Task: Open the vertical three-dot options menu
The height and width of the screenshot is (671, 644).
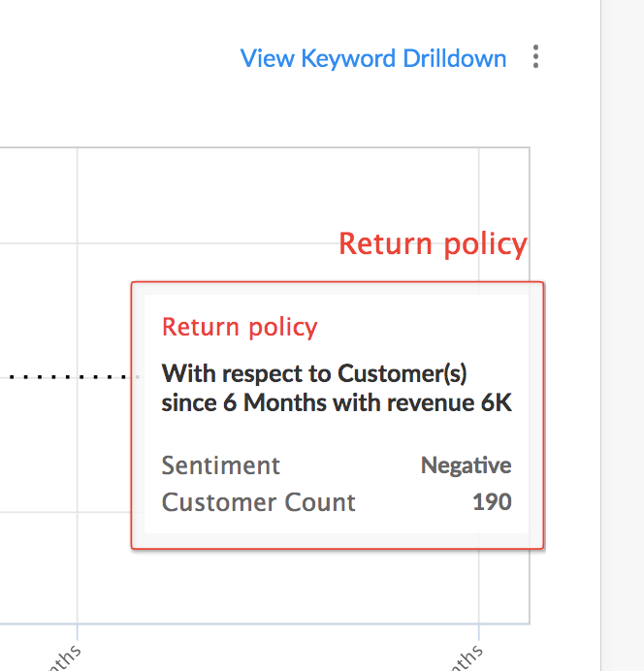Action: click(535, 58)
